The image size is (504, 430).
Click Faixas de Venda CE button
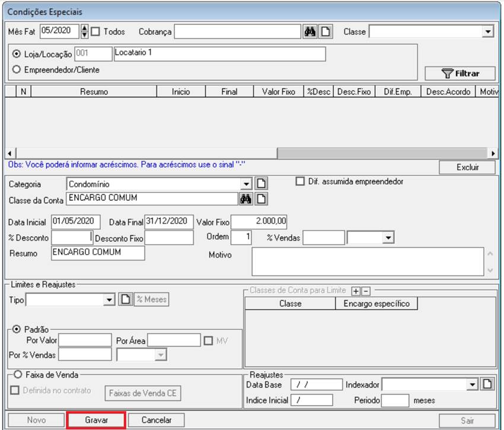click(x=143, y=393)
